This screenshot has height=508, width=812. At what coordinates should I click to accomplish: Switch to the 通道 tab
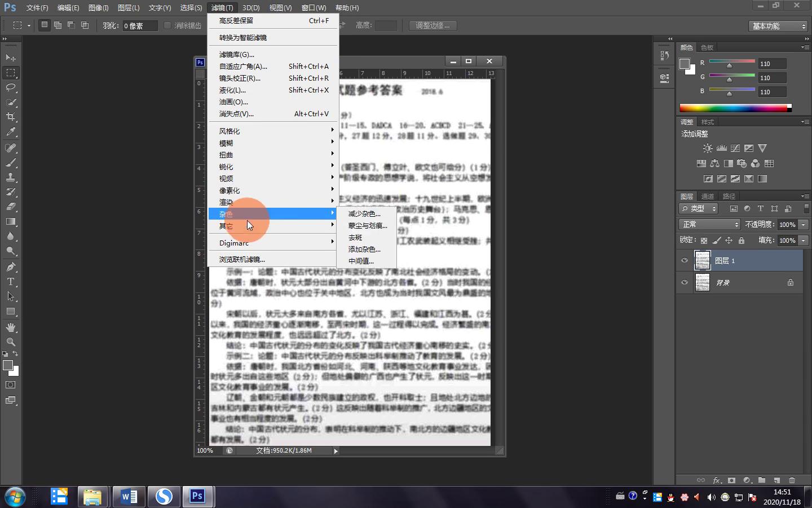708,196
